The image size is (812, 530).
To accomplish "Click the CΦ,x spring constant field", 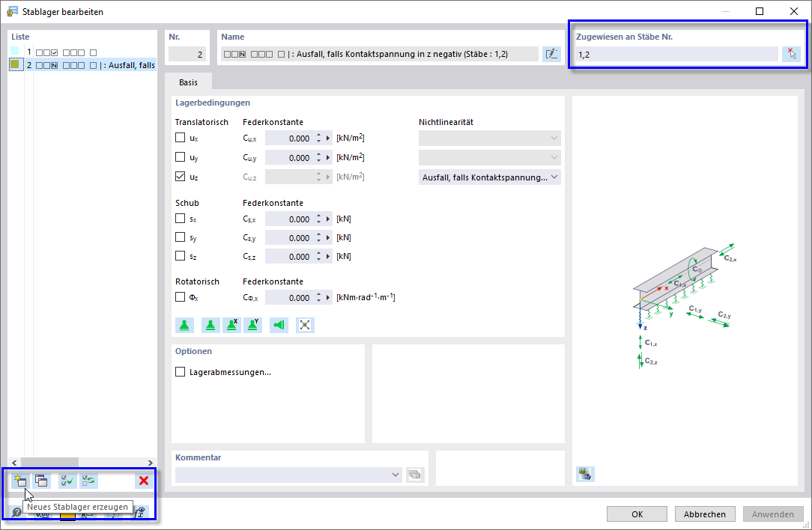I will click(x=288, y=298).
